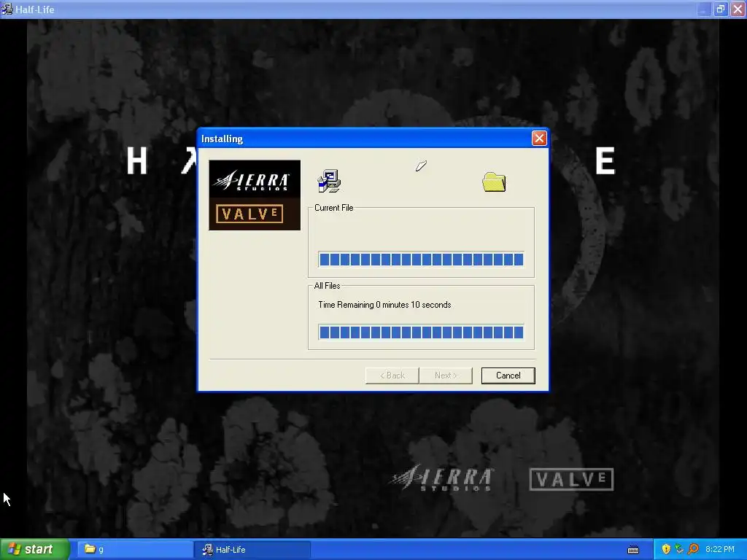Click the security shield tray icon

click(x=666, y=549)
